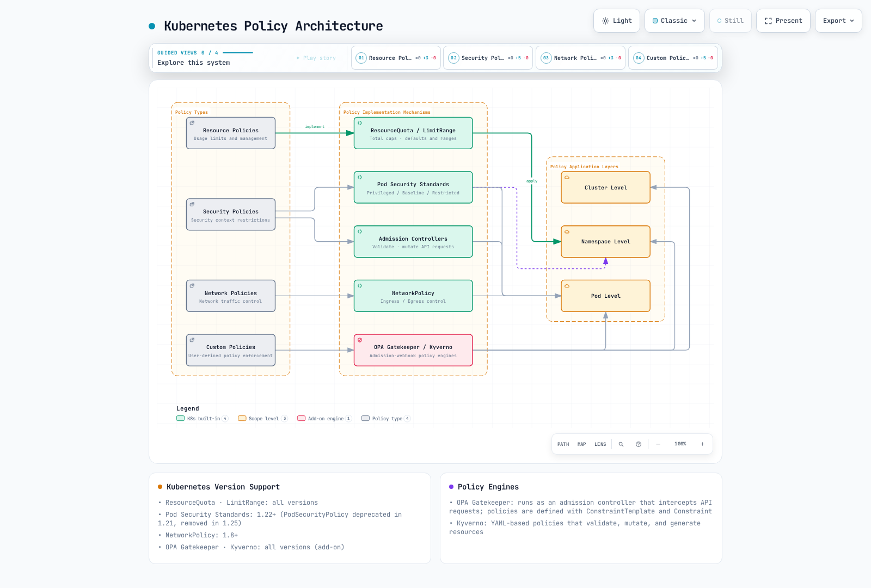The height and width of the screenshot is (588, 871).
Task: Toggle the Still animation button
Action: tap(731, 21)
